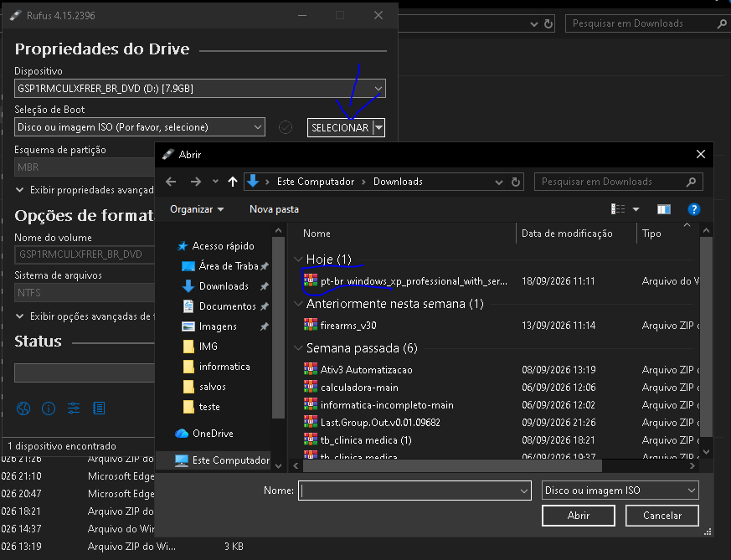Viewport: 731px width, 560px height.
Task: Expand Exibir opções avançadas de formatação
Action: 85,316
